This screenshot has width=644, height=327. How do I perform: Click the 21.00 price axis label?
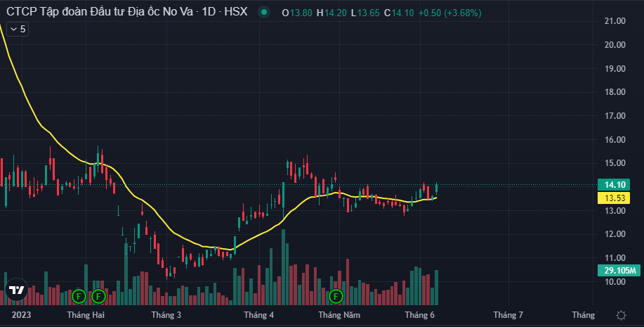(615, 21)
